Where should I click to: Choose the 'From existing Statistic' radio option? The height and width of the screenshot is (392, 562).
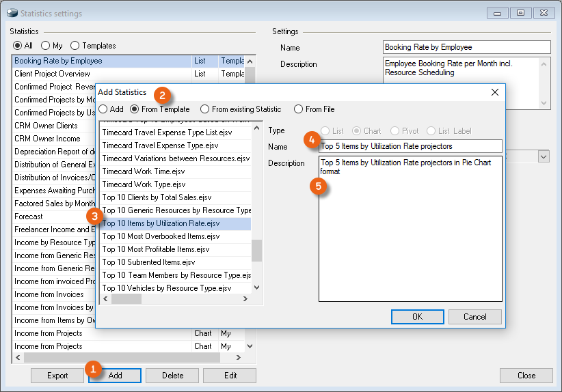point(205,109)
